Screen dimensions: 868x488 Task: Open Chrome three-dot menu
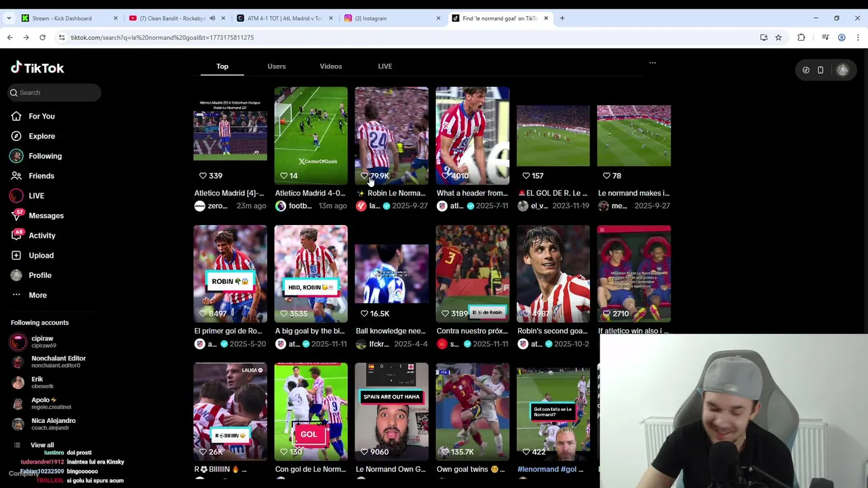coord(857,37)
